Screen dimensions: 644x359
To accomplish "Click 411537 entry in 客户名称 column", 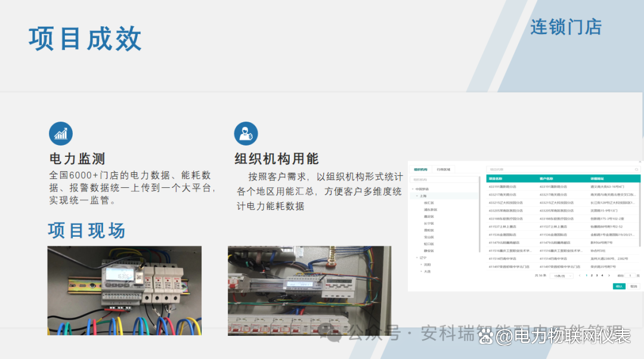I will point(553,227).
